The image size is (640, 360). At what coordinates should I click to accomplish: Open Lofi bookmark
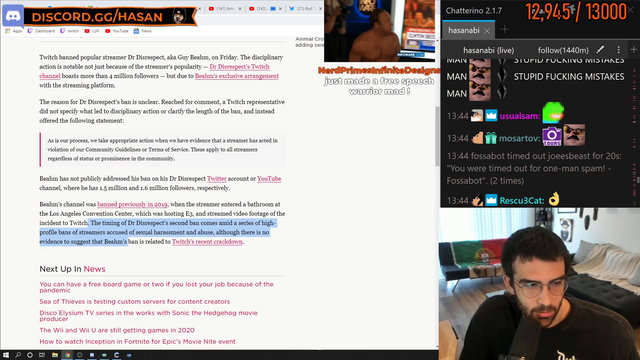(92, 31)
